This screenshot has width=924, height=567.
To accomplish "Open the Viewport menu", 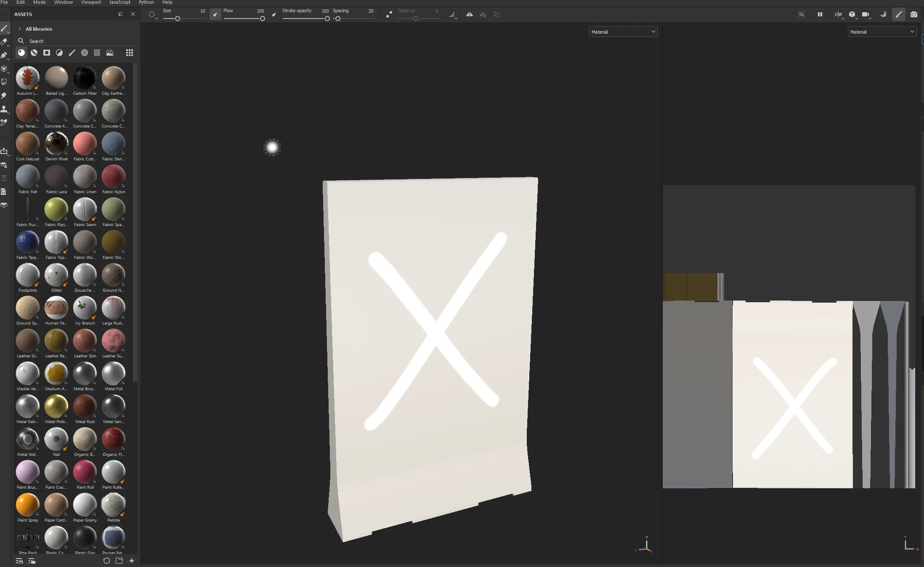I will (91, 3).
